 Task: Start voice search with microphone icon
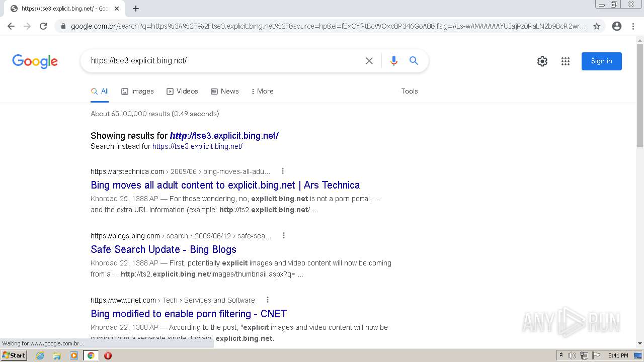tap(394, 61)
